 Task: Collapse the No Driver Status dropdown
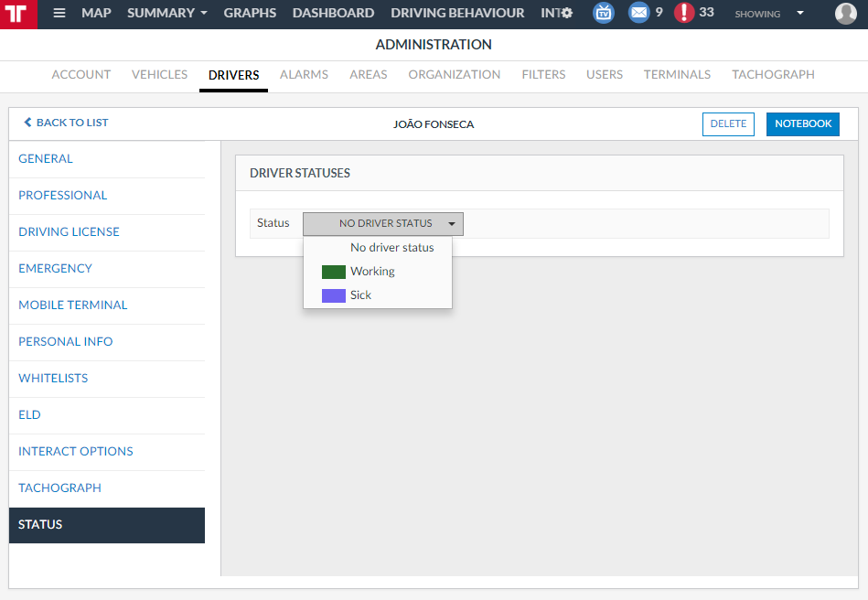coord(383,224)
